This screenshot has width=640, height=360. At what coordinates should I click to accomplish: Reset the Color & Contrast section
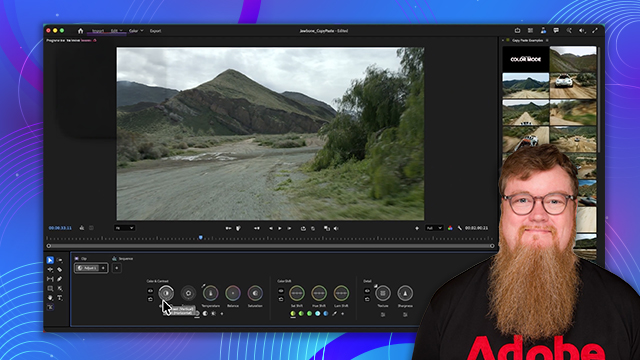click(x=150, y=299)
